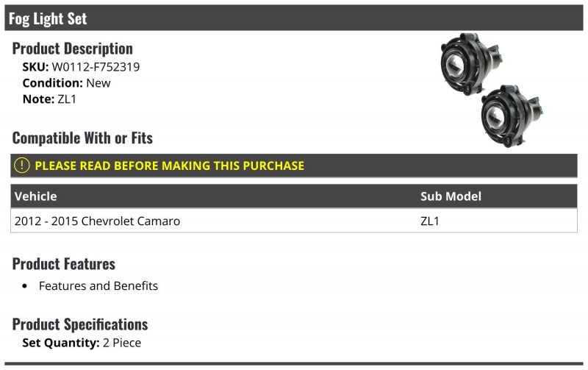The image size is (588, 370).
Task: Click the Product Features heading
Action: [64, 264]
